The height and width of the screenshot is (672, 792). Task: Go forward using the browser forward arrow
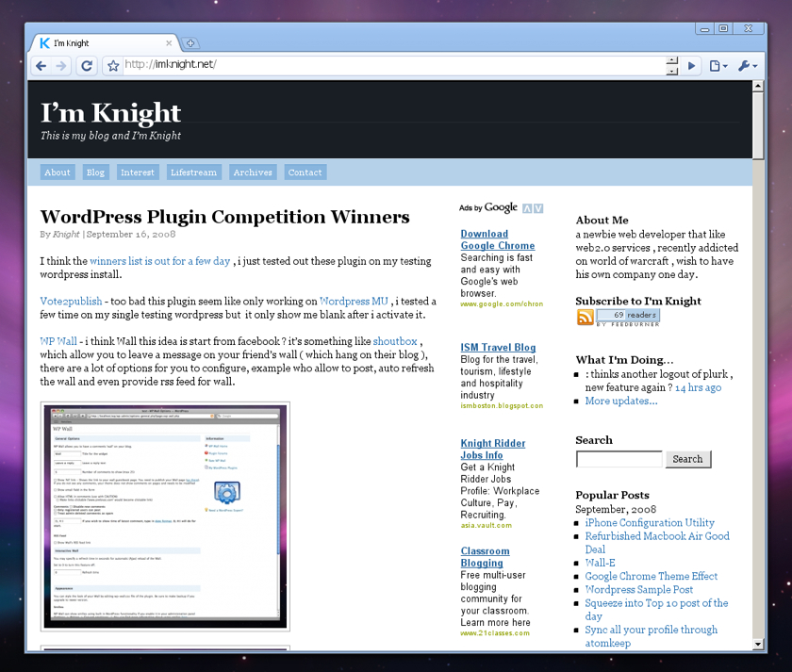tap(61, 66)
